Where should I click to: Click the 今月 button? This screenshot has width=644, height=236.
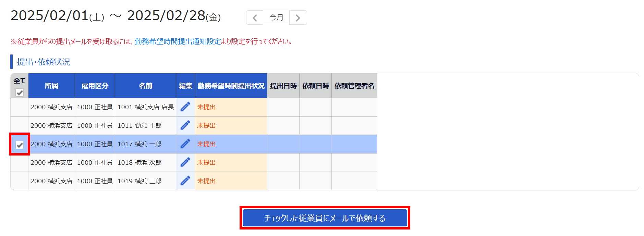[276, 17]
